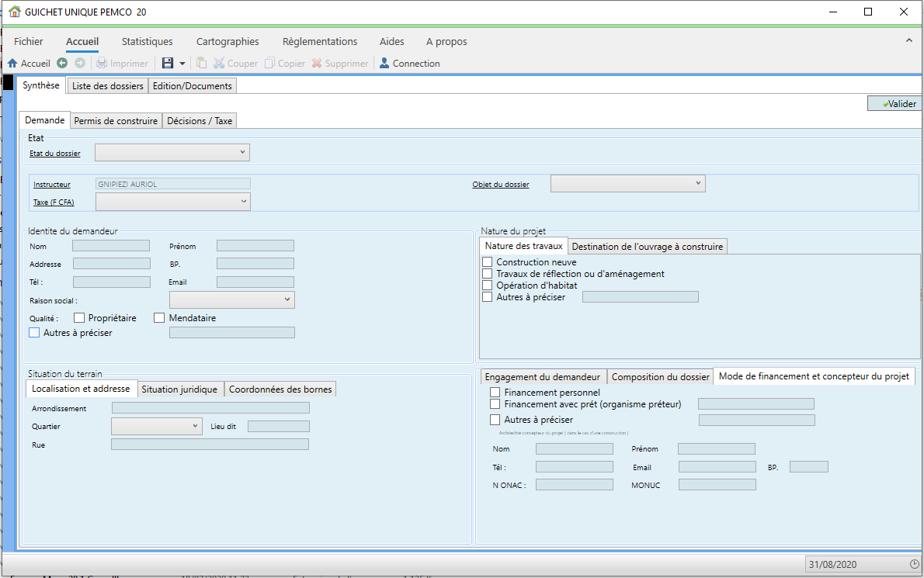
Task: Expand the Objet du dossier combo box
Action: pos(627,184)
